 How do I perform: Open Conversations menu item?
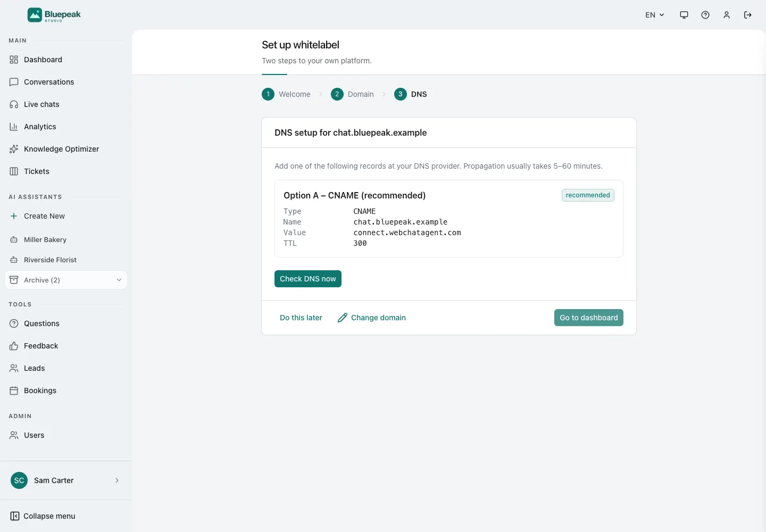66,82
